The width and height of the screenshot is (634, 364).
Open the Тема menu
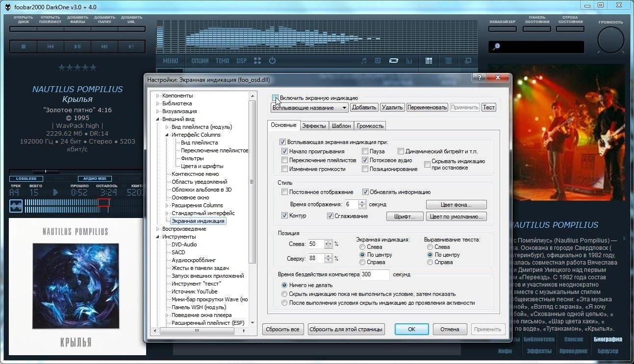222,61
